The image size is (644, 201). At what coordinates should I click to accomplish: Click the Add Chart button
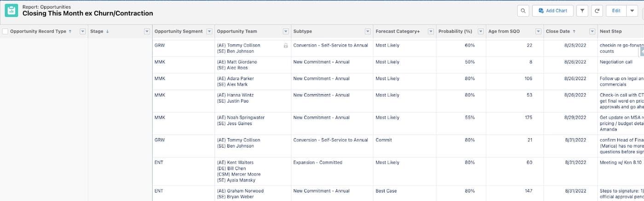[552, 11]
